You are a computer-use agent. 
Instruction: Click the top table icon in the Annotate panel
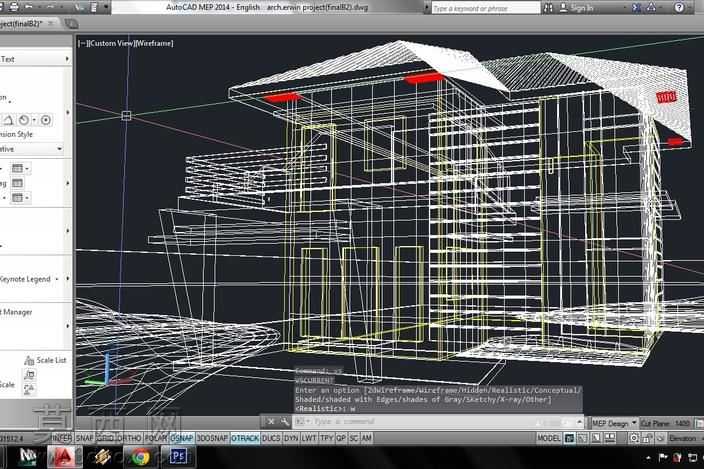point(17,169)
